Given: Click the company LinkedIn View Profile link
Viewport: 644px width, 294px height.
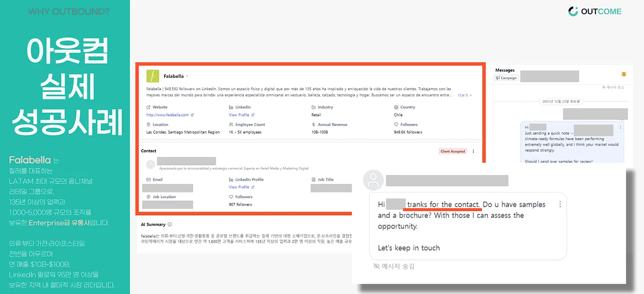Looking at the screenshot, I should [241, 115].
